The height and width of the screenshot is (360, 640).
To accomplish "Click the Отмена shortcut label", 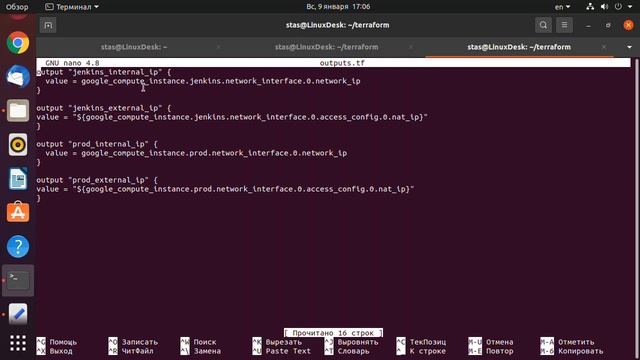I will tap(500, 342).
